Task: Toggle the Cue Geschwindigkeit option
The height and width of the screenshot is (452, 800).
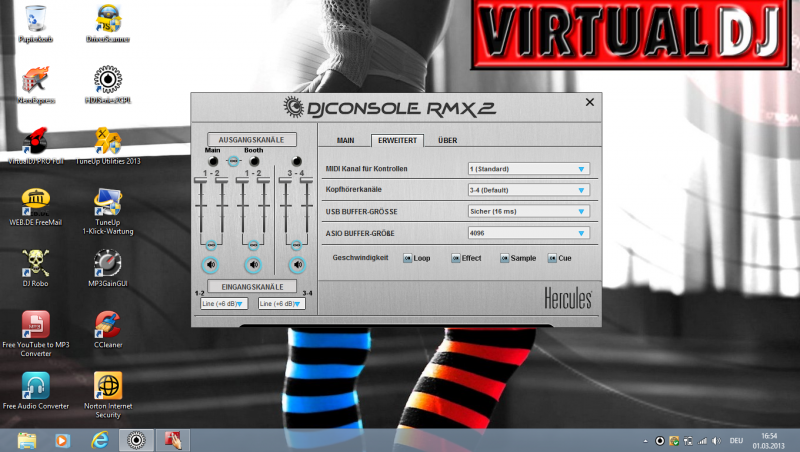Action: pos(553,258)
